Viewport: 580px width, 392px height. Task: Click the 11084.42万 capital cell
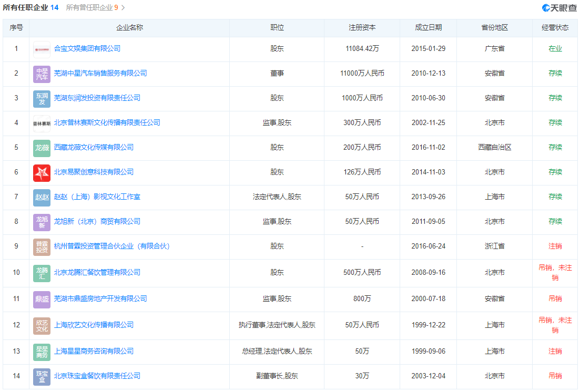click(x=362, y=48)
